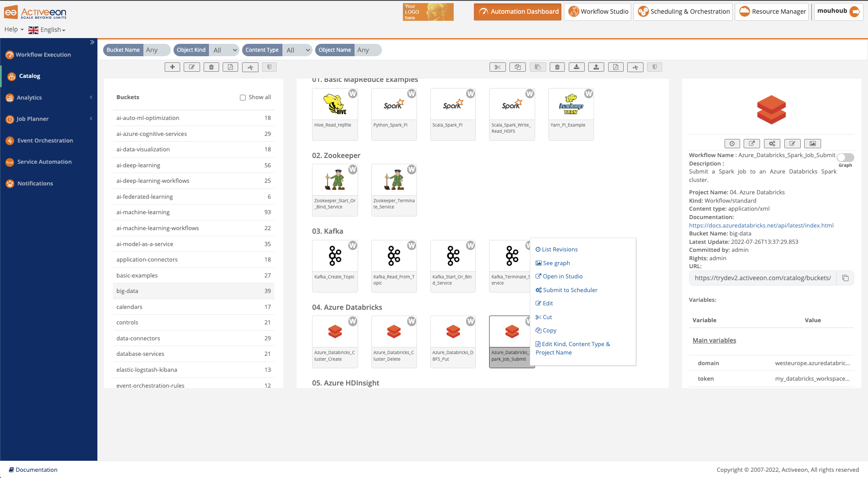Click the Object Name filter field
The height and width of the screenshot is (478, 868).
click(368, 50)
